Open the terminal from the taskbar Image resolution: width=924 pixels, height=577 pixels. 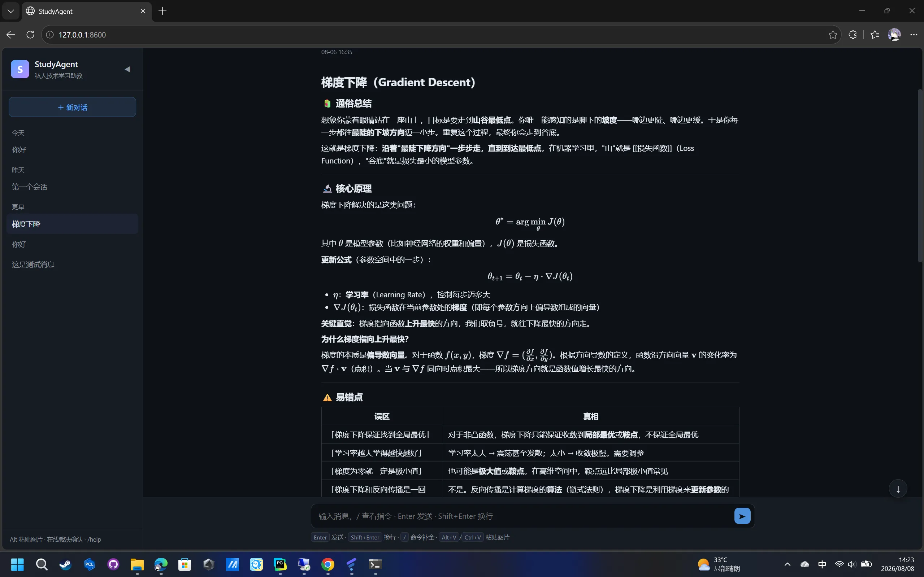point(375,564)
